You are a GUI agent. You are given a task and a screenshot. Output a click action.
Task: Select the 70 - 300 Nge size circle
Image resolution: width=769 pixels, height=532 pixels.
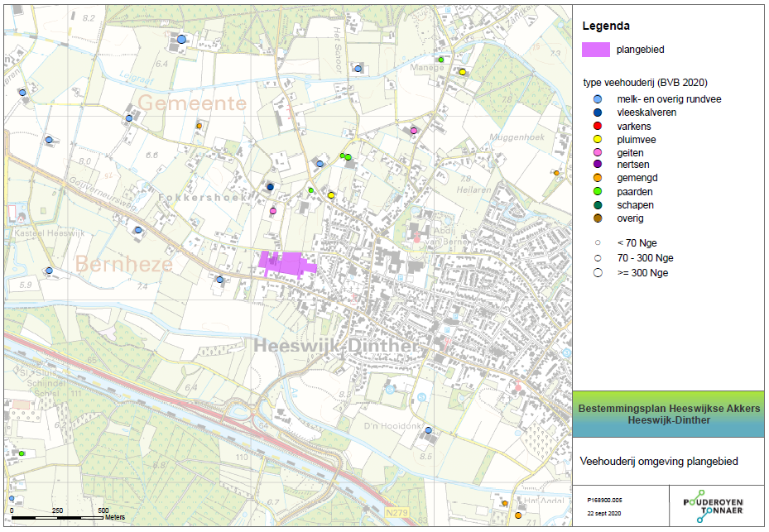[598, 258]
